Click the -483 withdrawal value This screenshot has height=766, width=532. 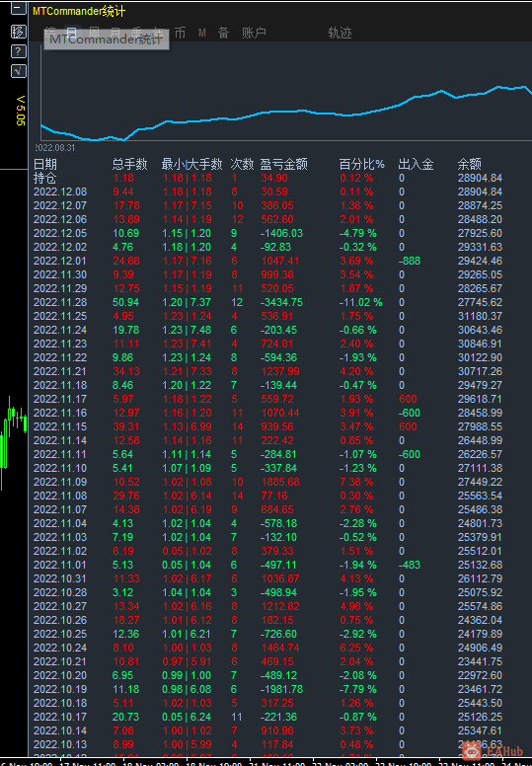click(410, 565)
